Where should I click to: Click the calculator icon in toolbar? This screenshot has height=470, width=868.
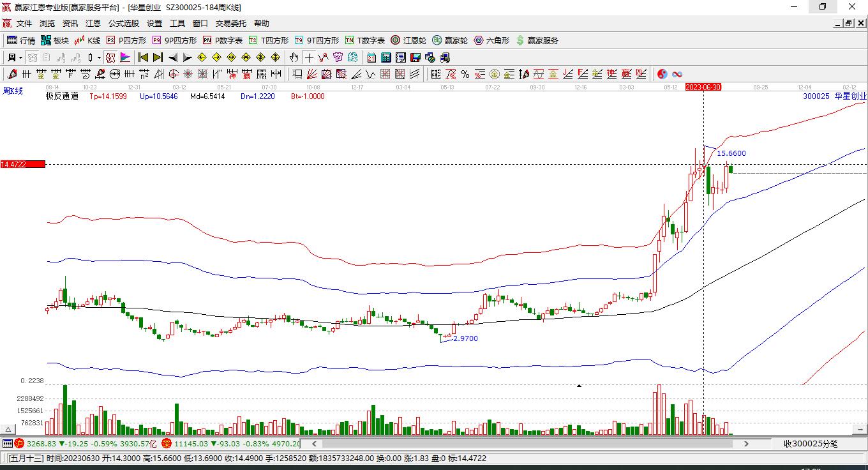[385, 57]
